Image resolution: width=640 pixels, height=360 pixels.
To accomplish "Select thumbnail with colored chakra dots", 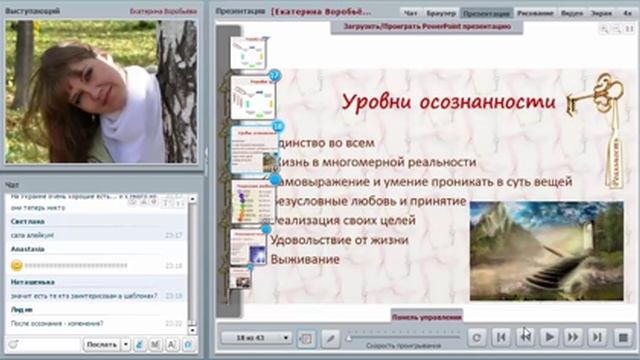I will click(253, 202).
